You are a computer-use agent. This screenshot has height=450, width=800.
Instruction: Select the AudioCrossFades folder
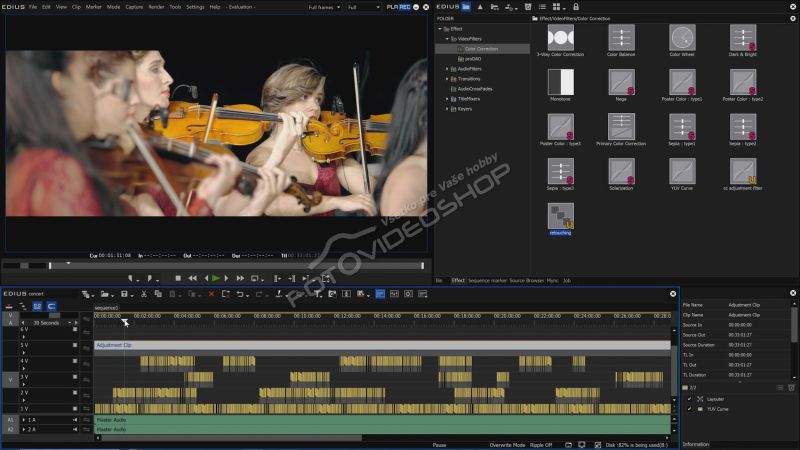474,89
